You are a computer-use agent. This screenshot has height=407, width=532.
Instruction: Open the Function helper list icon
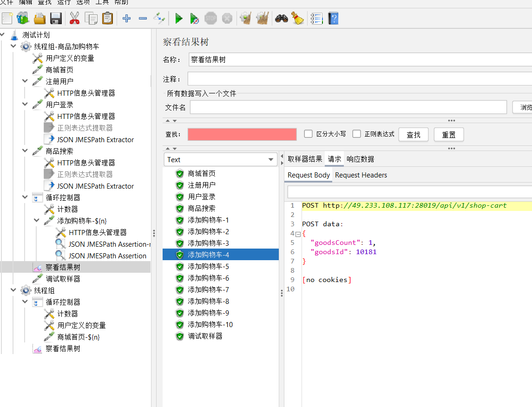tap(316, 18)
